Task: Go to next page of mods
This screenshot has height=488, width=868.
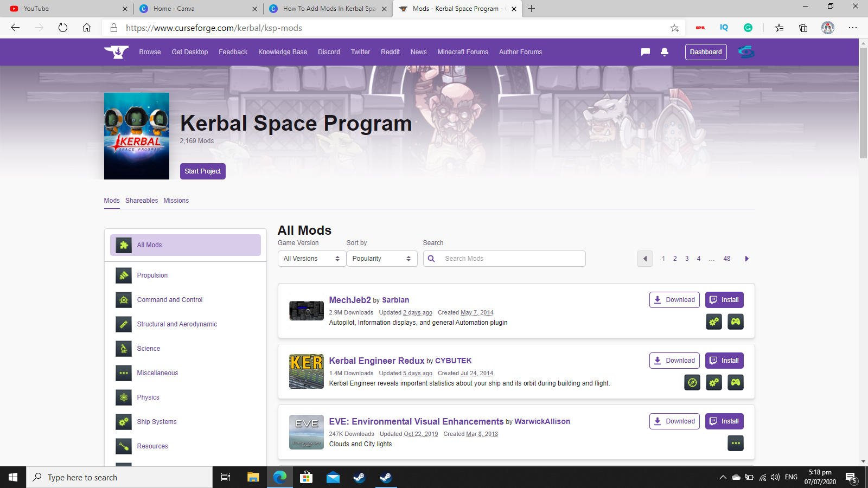Action: 746,259
